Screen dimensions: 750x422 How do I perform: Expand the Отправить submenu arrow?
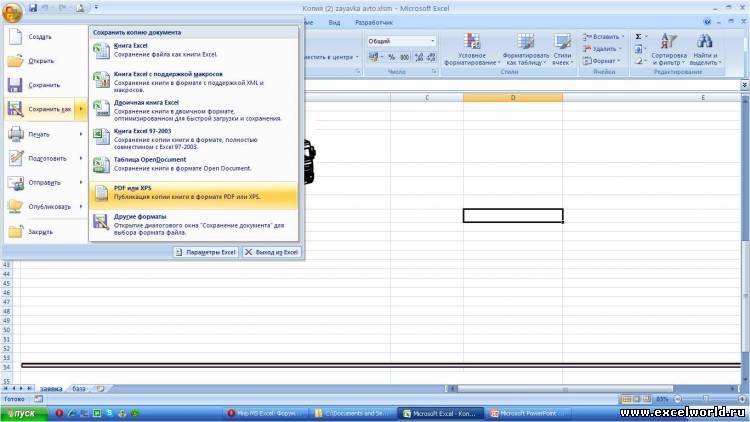(81, 182)
